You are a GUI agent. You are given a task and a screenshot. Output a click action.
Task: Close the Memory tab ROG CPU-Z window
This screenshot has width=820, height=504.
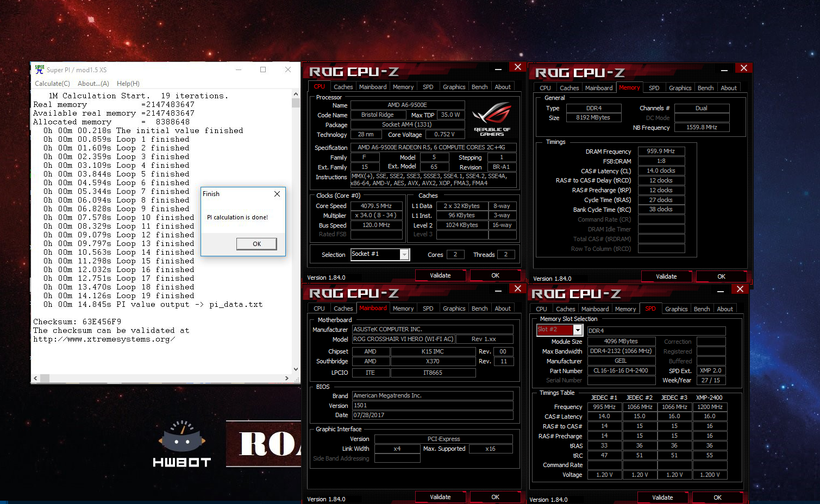[x=744, y=68]
